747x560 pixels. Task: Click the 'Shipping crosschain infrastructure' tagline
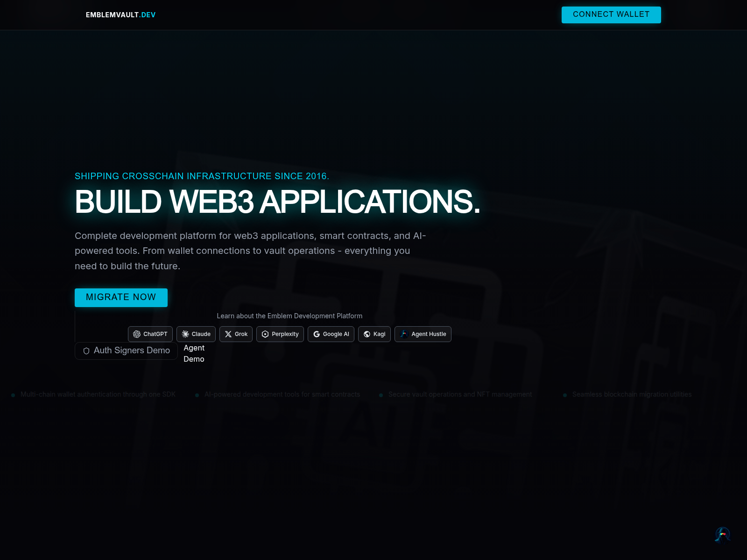click(202, 176)
